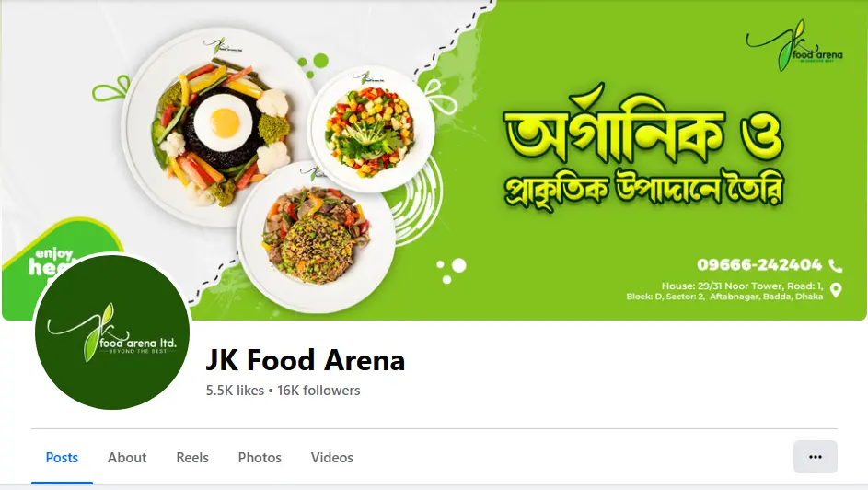Open the three-dots more options button
The height and width of the screenshot is (490, 868).
pyautogui.click(x=815, y=457)
